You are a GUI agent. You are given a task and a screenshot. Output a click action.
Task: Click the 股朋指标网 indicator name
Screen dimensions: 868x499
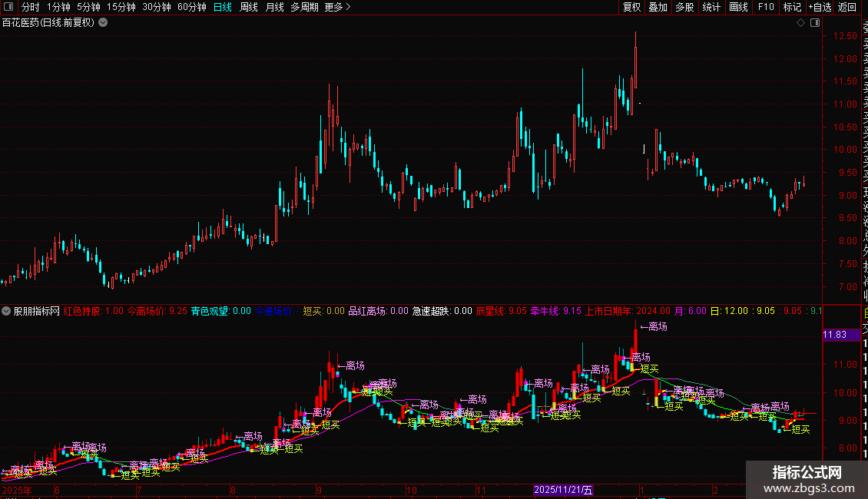click(x=37, y=311)
